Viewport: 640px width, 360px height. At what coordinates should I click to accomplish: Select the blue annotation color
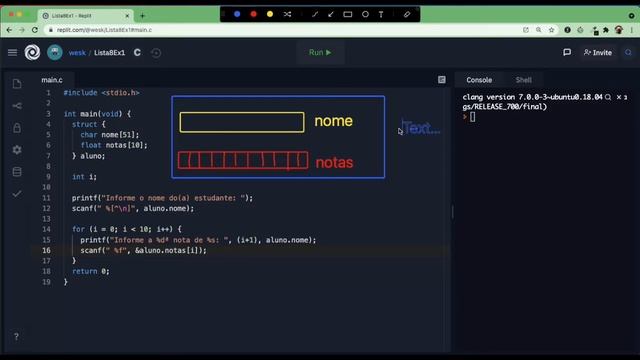tap(237, 14)
